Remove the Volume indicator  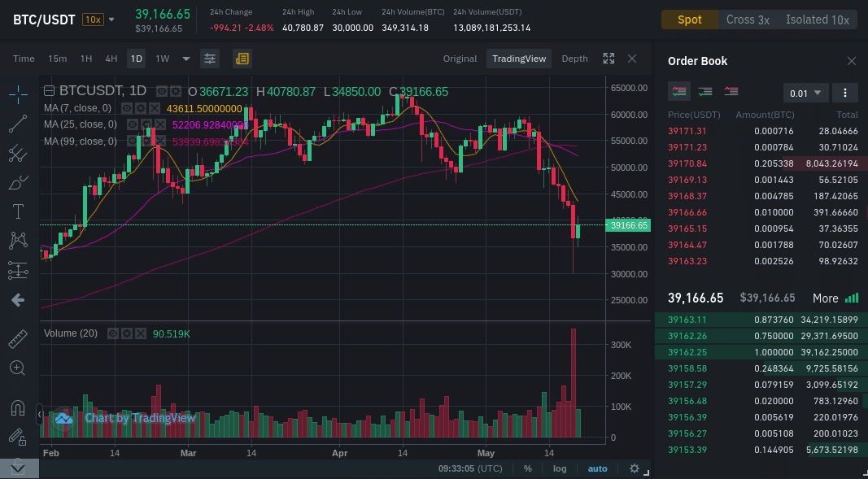tap(141, 333)
